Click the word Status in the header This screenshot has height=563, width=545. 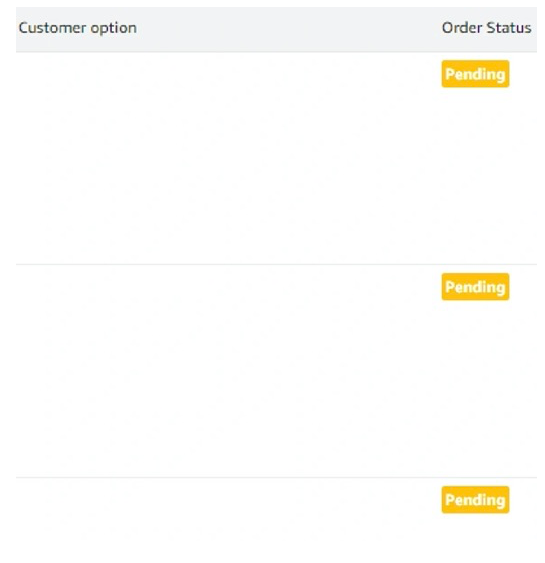pyautogui.click(x=509, y=28)
